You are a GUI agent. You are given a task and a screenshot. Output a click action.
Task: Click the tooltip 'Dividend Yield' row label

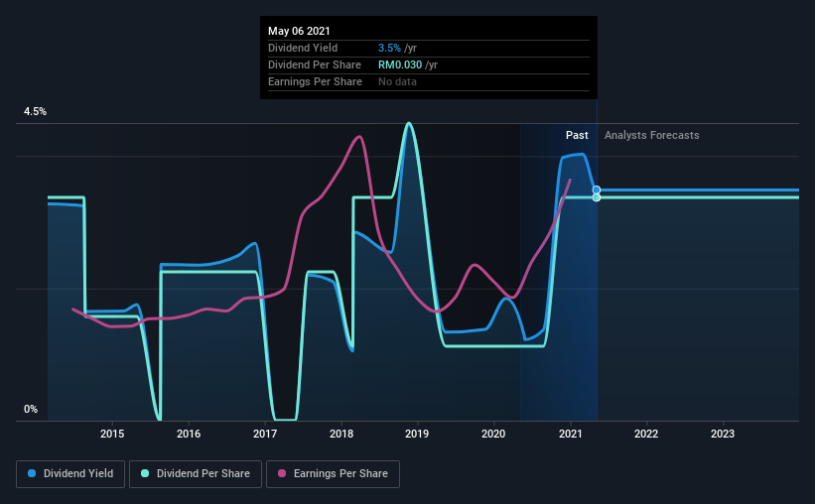pyautogui.click(x=303, y=48)
